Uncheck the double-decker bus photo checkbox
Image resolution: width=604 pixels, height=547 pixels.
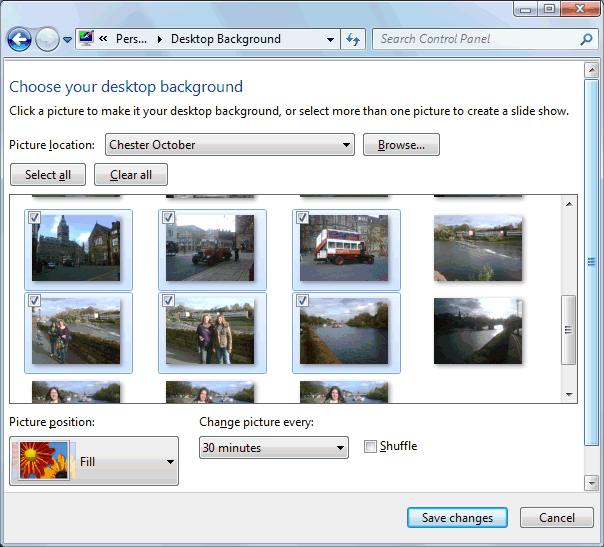click(x=302, y=217)
